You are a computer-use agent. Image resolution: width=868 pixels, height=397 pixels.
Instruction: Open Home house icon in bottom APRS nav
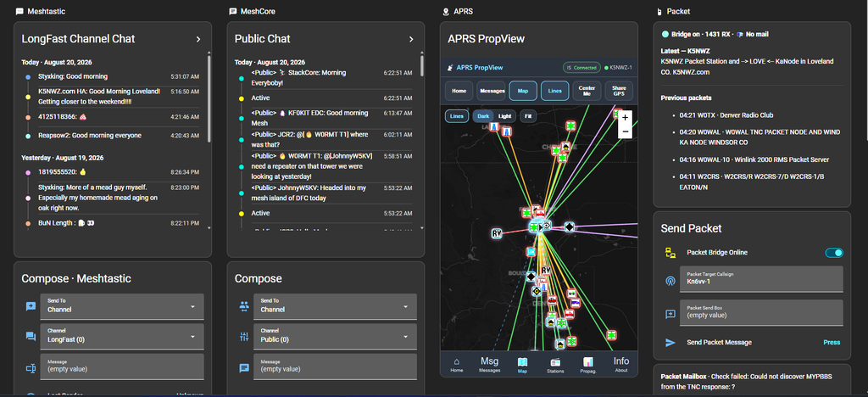click(457, 364)
